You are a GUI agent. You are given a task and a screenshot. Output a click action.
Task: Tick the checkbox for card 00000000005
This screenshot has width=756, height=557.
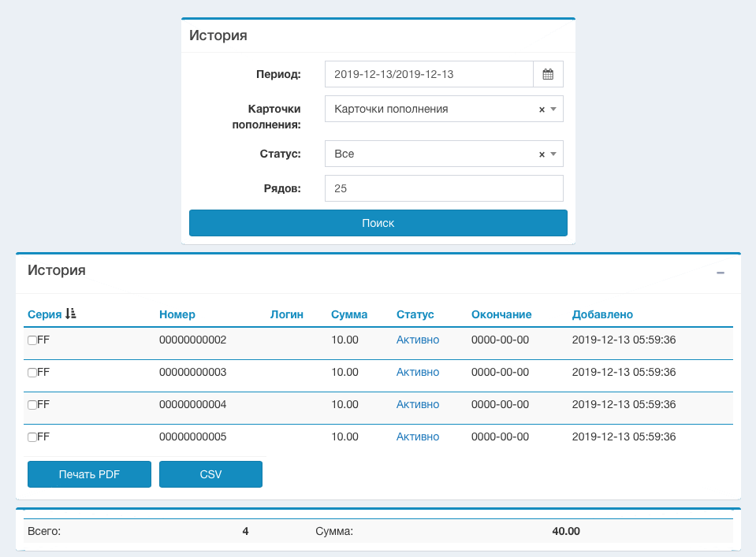tap(32, 437)
